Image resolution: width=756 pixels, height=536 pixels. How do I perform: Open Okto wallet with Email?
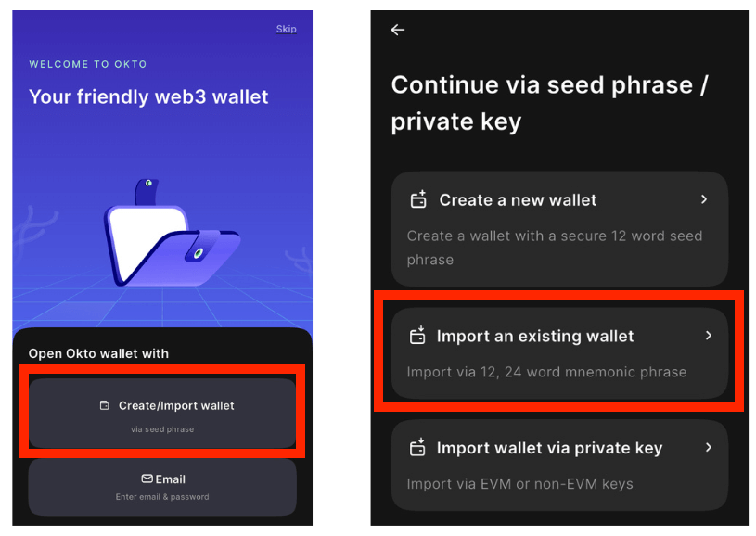(162, 488)
